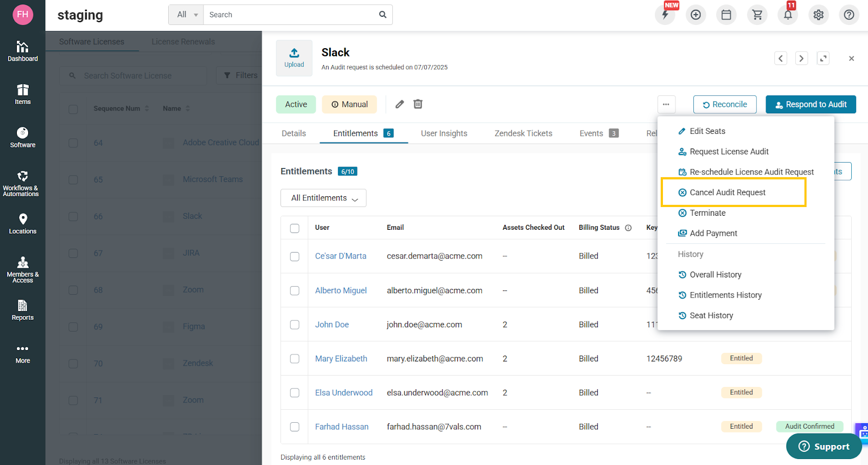The height and width of the screenshot is (465, 868).
Task: Open Seat History
Action: pos(705,315)
